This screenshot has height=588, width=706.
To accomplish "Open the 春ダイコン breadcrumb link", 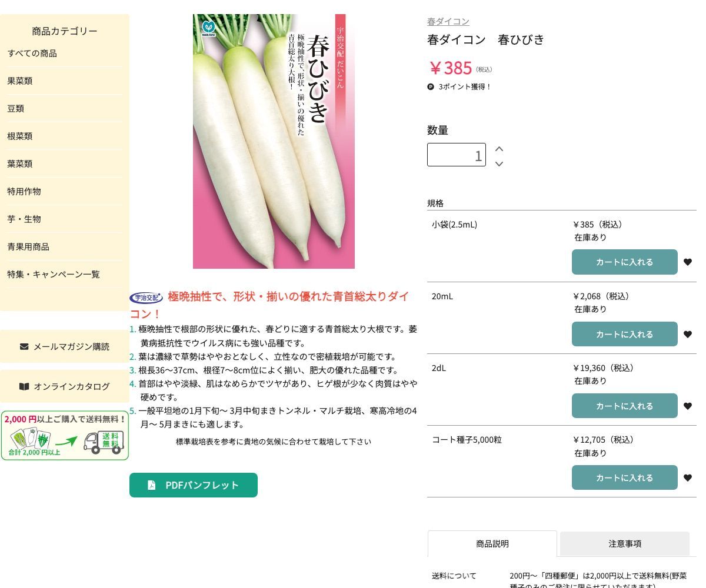I will coord(448,22).
